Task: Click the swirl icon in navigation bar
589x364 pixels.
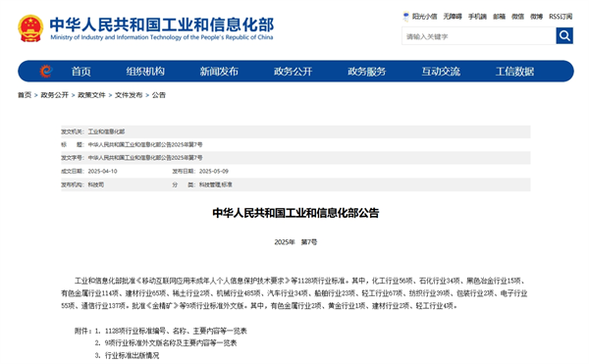Action: [46, 71]
